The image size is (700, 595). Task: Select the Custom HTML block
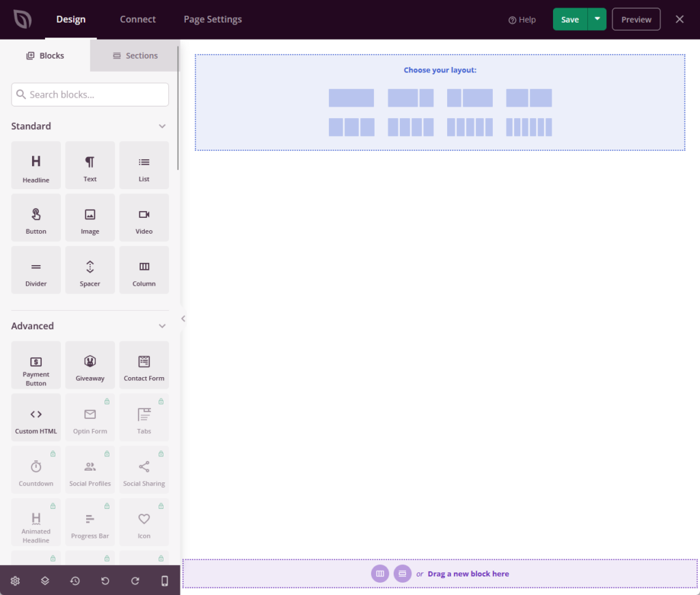tap(36, 417)
